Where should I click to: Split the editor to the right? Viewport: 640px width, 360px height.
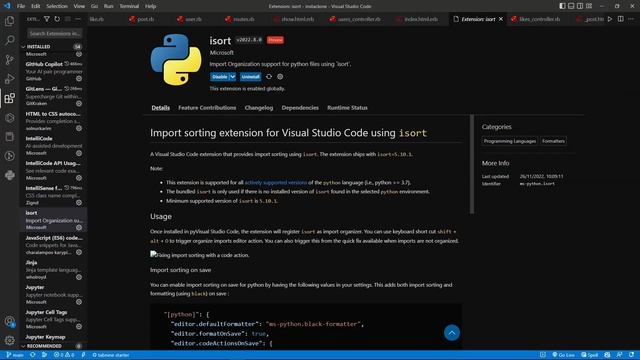click(620, 19)
